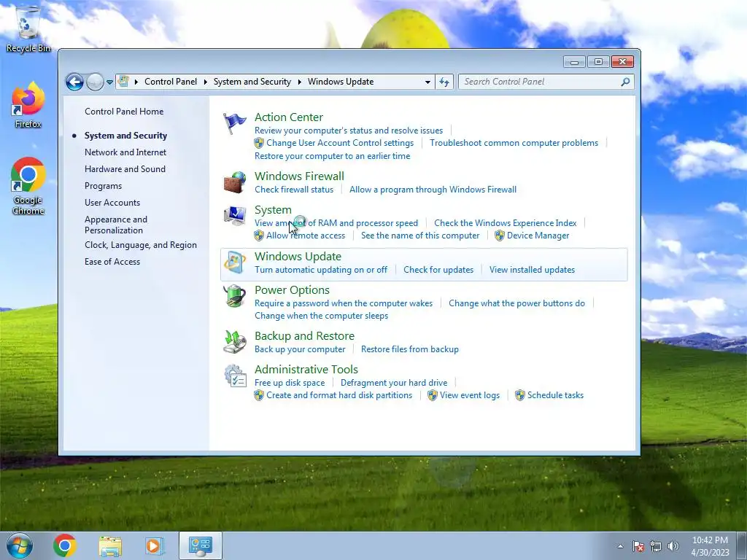Image resolution: width=747 pixels, height=560 pixels.
Task: Click View event logs link
Action: [470, 395]
